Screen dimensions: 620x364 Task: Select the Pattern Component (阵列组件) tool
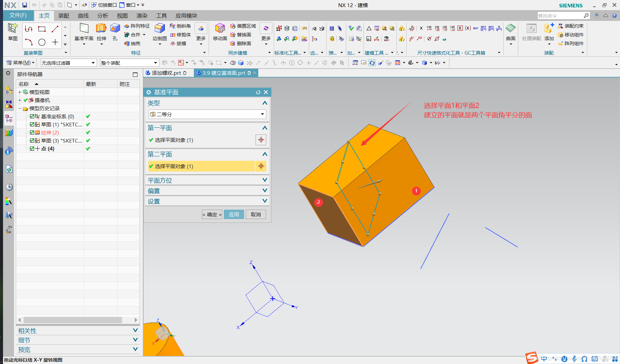coord(571,43)
